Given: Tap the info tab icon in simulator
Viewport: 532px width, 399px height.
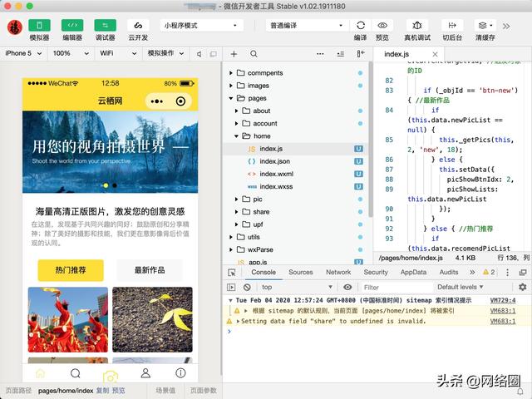Looking at the screenshot, I should [180, 373].
